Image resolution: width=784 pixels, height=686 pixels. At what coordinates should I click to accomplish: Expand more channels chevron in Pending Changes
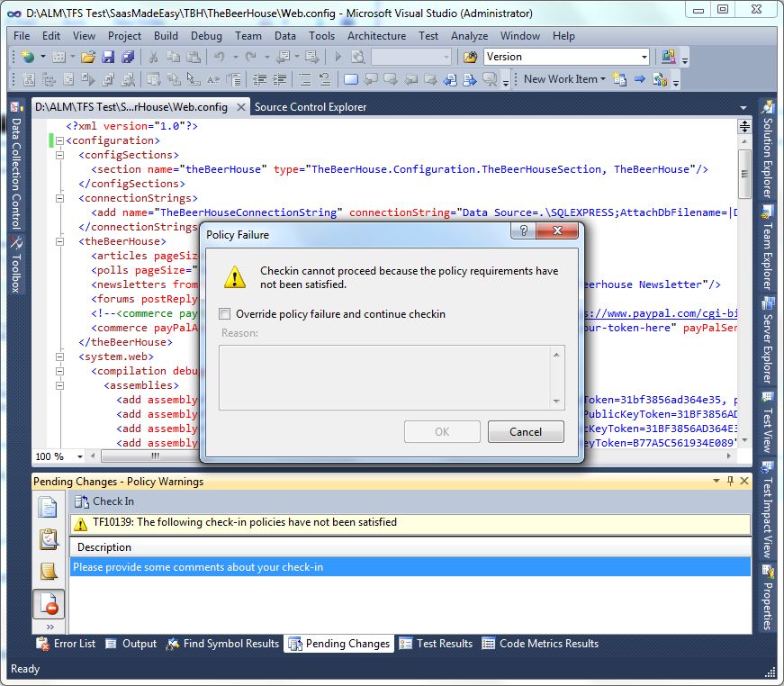coord(50,627)
